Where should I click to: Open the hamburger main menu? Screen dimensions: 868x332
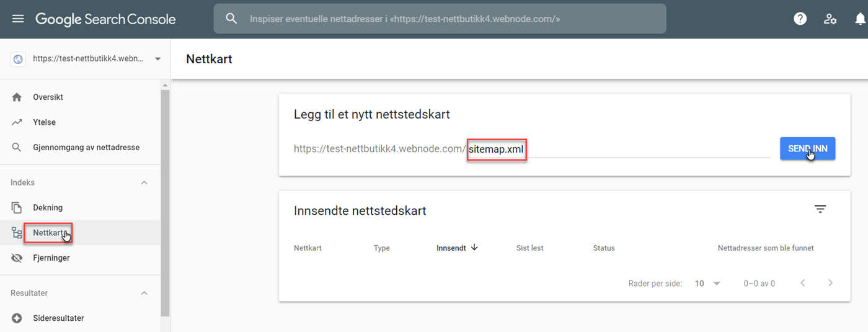click(18, 19)
